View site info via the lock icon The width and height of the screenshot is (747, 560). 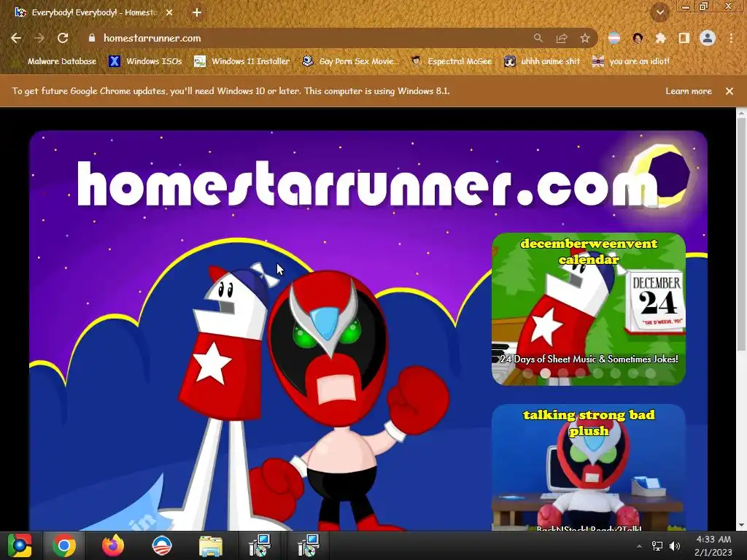(91, 38)
